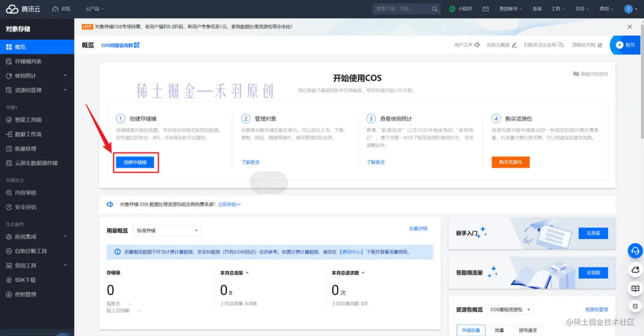Open the 用量详情 link
The width and height of the screenshot is (644, 336).
pyautogui.click(x=418, y=228)
